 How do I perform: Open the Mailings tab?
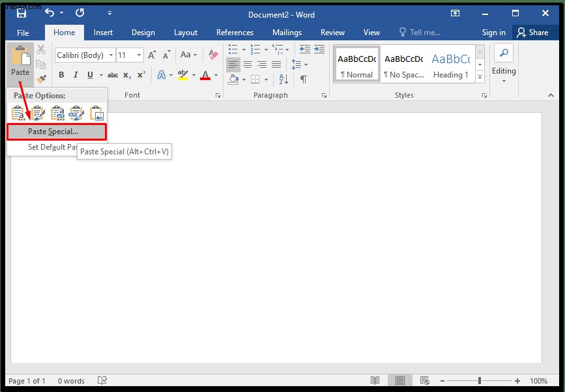click(287, 33)
